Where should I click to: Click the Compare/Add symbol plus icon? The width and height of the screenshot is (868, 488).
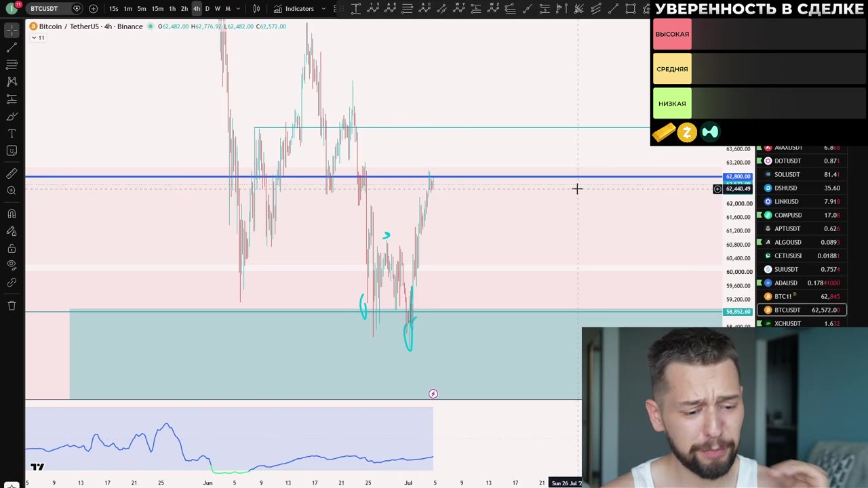(x=93, y=8)
